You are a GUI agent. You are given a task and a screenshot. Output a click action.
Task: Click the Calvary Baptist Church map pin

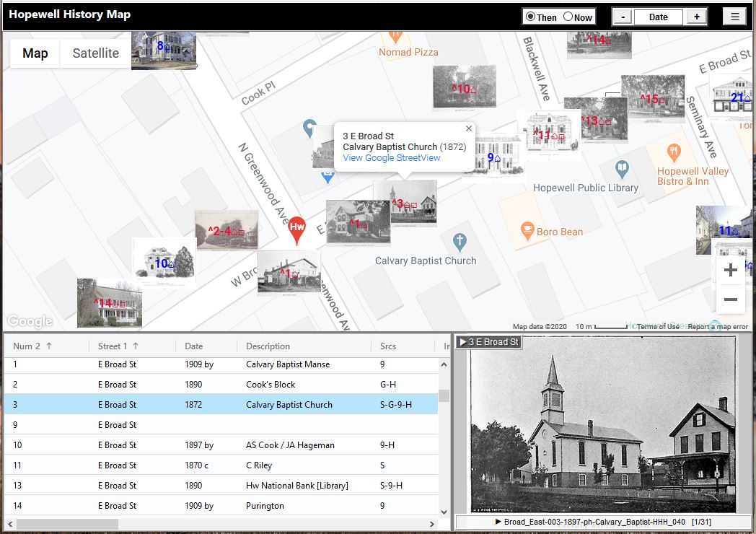coord(459,242)
